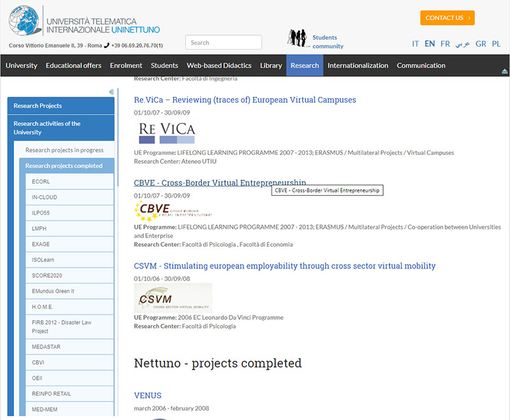Screen dimensions: 510x420
Task: Click the Re.ViCa project logo
Action: (166, 131)
